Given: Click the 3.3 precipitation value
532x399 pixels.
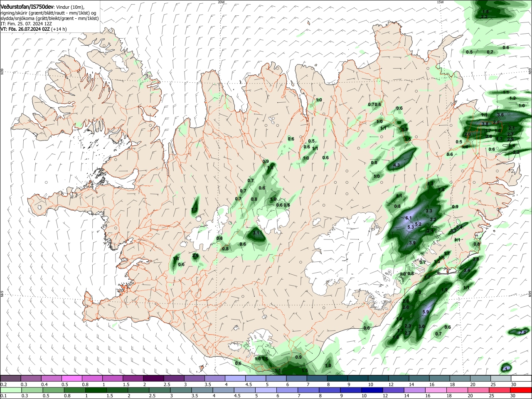Looking at the screenshot, I should (429, 211).
